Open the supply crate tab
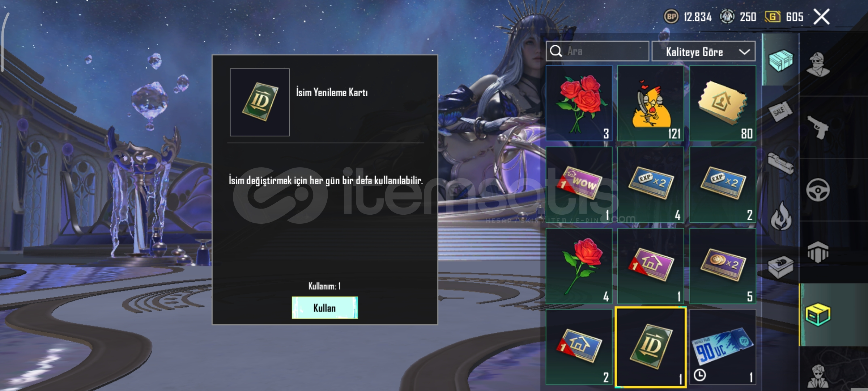The width and height of the screenshot is (868, 391). [780, 60]
